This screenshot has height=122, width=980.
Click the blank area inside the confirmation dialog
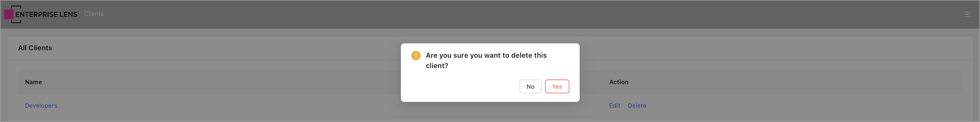tap(456, 88)
